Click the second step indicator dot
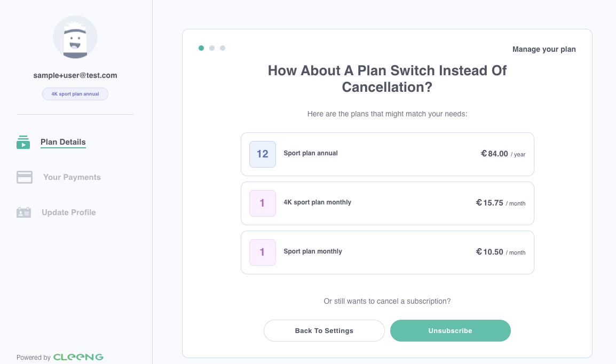The height and width of the screenshot is (364, 616). (x=212, y=48)
